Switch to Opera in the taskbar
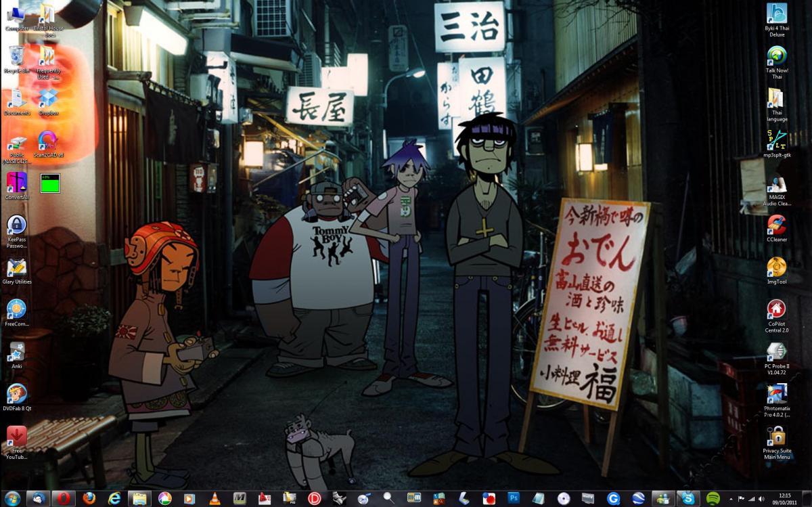This screenshot has width=812, height=507. coord(64,498)
